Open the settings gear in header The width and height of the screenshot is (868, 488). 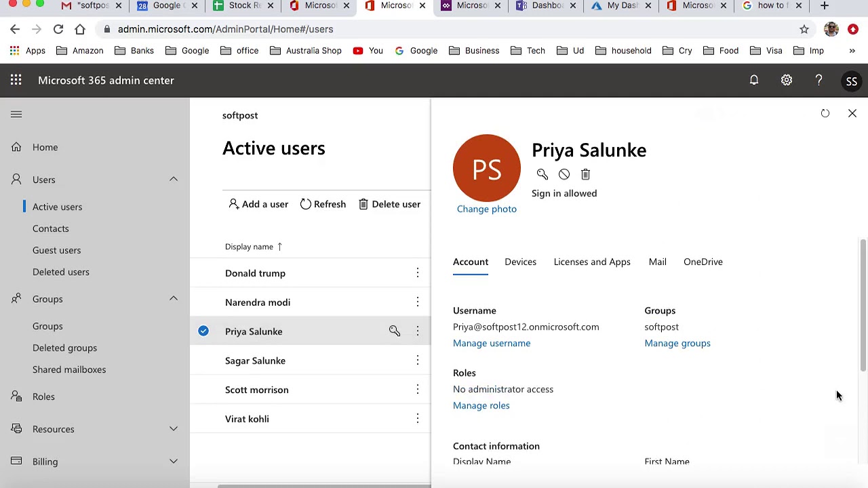[787, 80]
